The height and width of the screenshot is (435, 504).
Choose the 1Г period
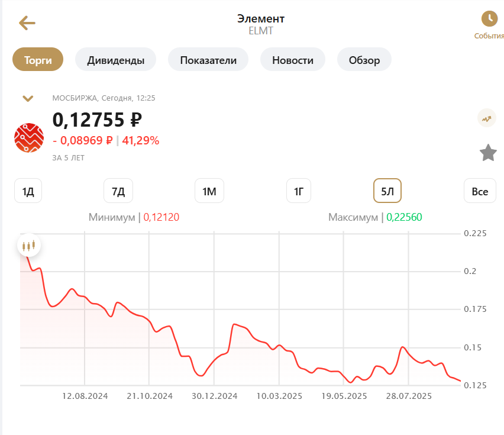[299, 191]
